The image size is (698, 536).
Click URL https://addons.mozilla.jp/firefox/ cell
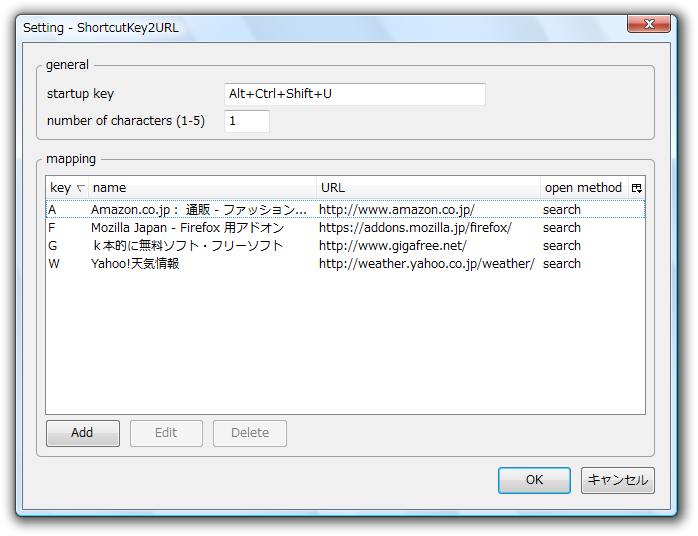[x=415, y=228]
